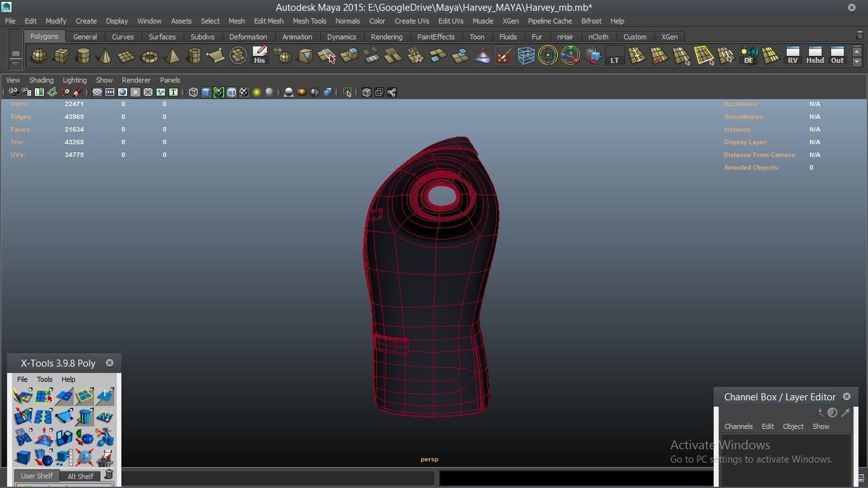Click the His delete history shelf icon
The width and height of the screenshot is (868, 488).
259,56
